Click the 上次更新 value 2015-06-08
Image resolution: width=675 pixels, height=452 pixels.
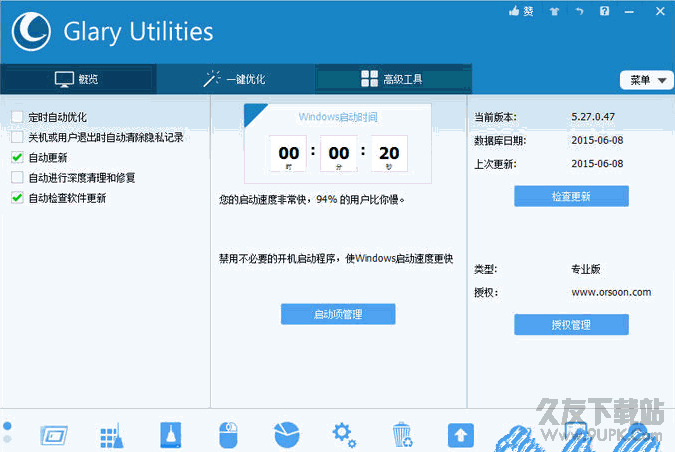coord(597,164)
